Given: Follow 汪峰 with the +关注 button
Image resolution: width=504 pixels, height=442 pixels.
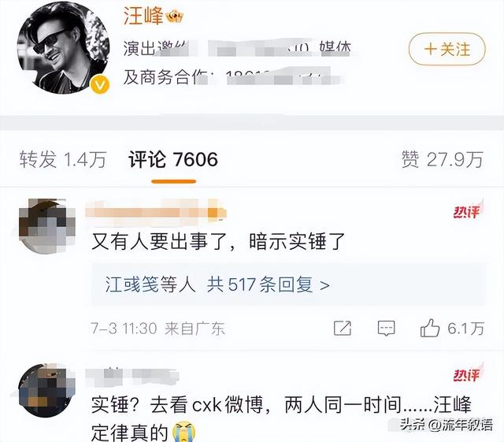Looking at the screenshot, I should tap(447, 49).
